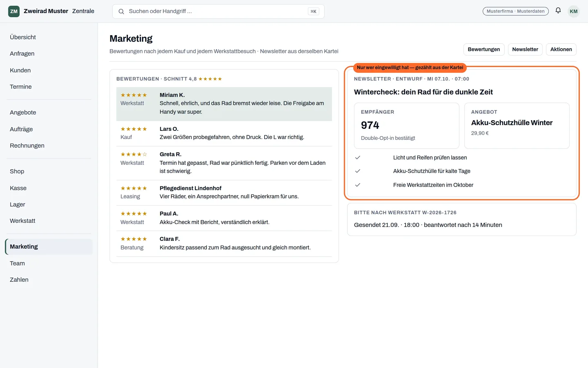The image size is (588, 368).
Task: Select Miriam K.'s review row
Action: pos(224,104)
